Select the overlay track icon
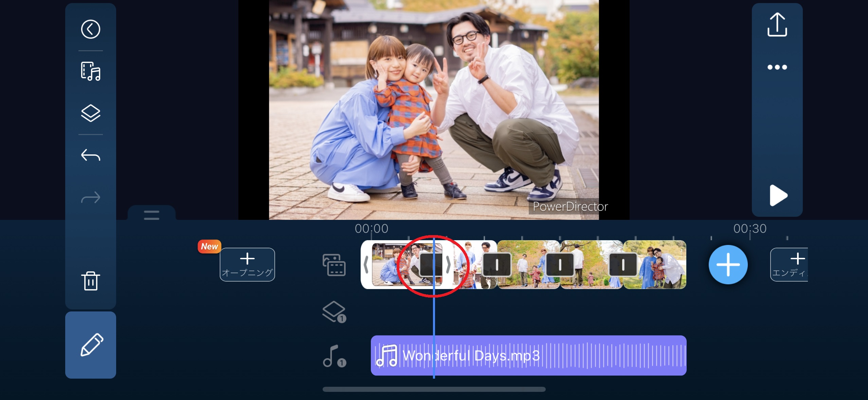This screenshot has height=400, width=868. tap(334, 311)
